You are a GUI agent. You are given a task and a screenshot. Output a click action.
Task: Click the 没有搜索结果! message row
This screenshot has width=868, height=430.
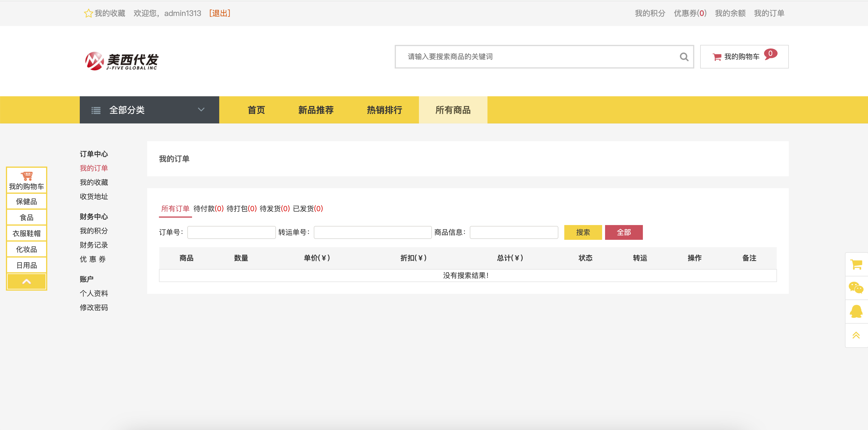468,276
